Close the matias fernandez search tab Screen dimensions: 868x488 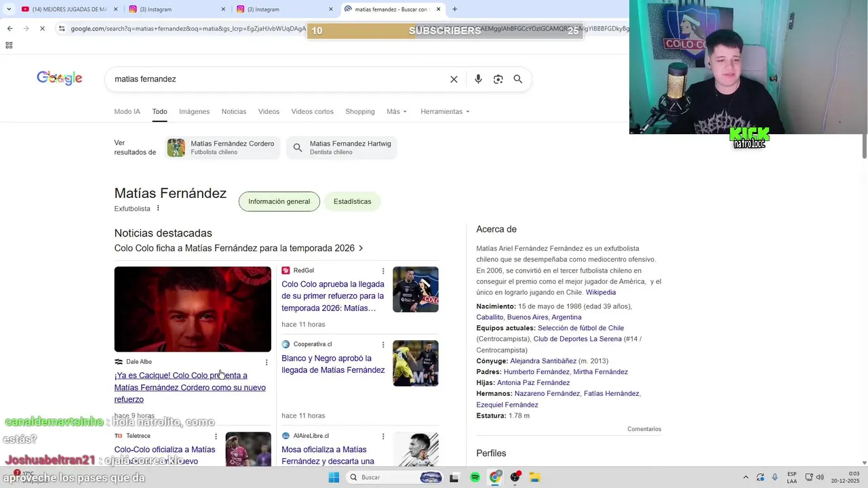438,9
